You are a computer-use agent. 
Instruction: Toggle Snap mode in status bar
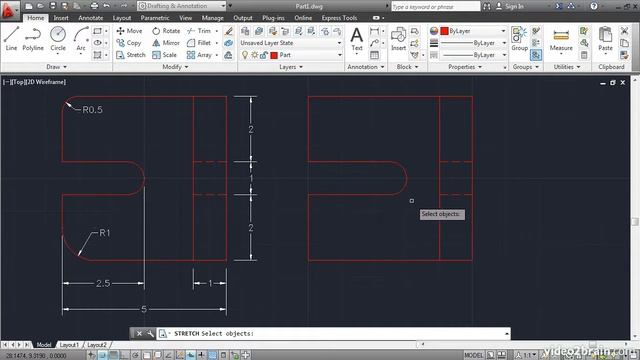coord(102,355)
